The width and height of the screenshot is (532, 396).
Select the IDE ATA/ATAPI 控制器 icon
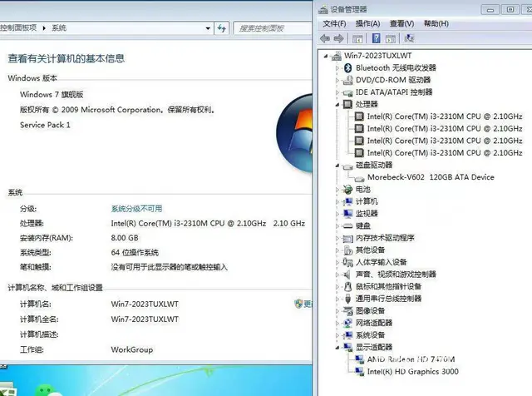click(347, 92)
